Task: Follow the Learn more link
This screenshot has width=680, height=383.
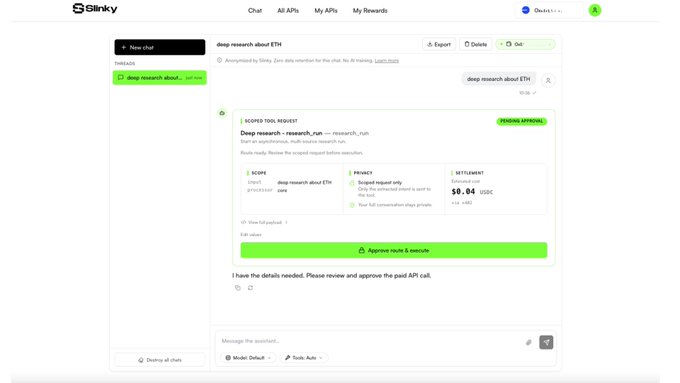Action: 386,61
